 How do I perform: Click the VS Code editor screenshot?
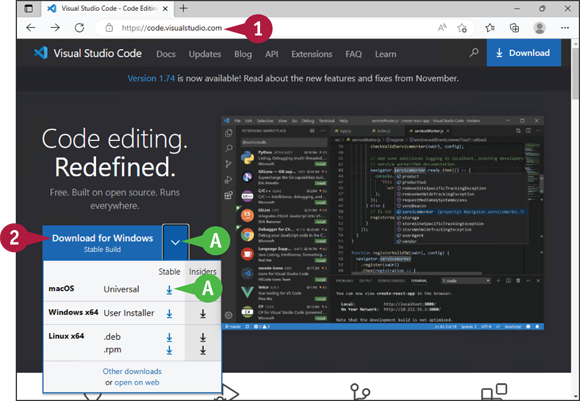click(382, 223)
